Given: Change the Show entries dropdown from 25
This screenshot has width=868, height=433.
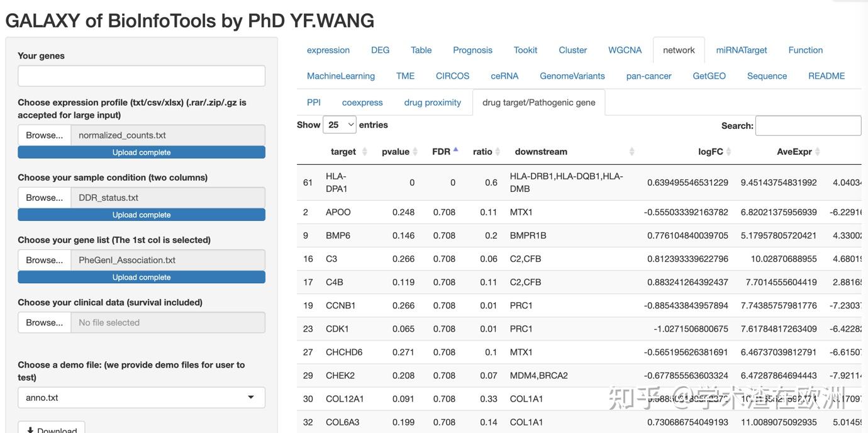Looking at the screenshot, I should 340,124.
